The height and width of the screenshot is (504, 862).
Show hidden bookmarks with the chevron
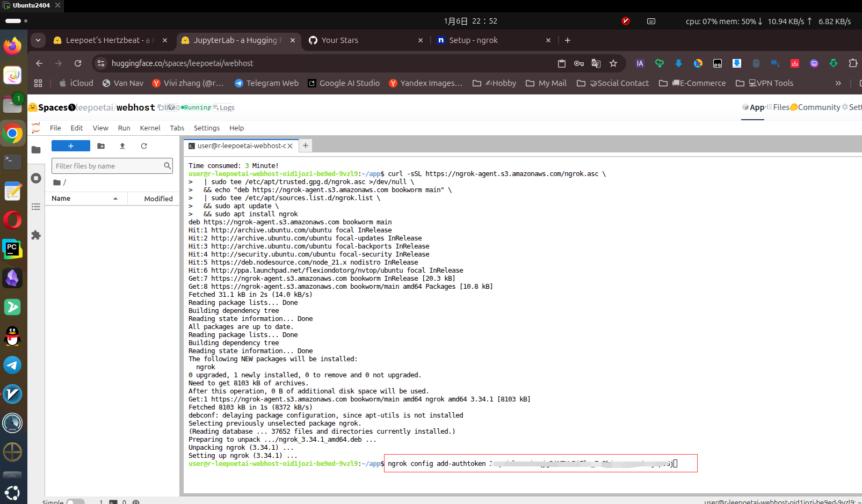tap(838, 83)
